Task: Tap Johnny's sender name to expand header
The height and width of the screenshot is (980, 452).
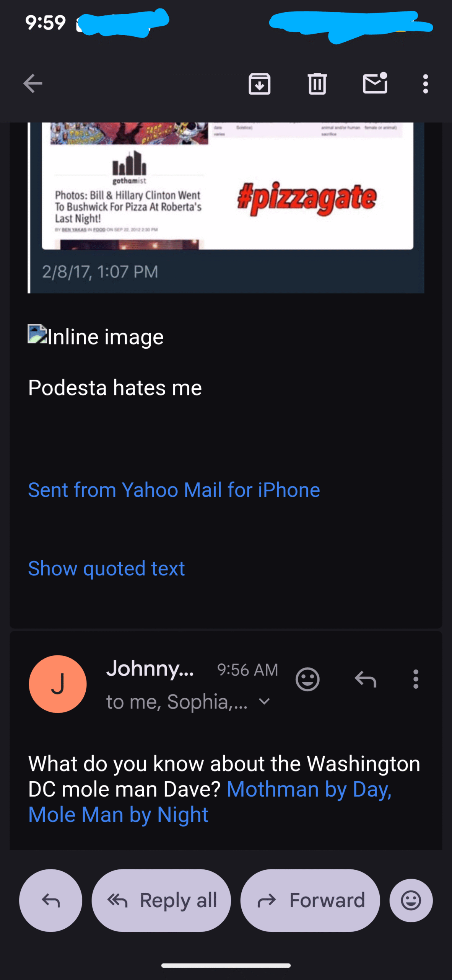Action: pyautogui.click(x=150, y=668)
